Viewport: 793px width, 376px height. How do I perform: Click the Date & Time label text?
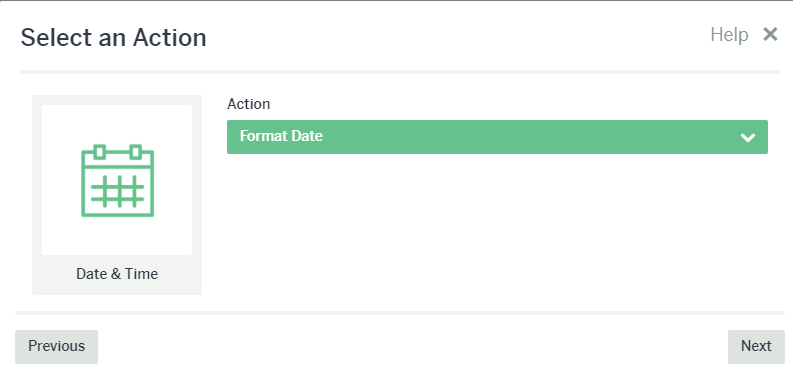tap(117, 274)
